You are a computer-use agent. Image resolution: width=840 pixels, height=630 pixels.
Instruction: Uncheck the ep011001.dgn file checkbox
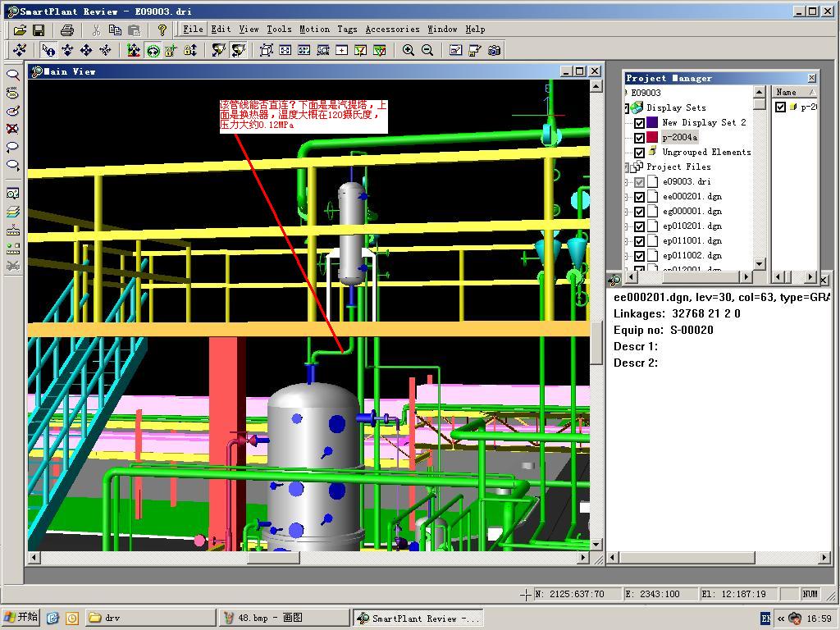tap(639, 242)
